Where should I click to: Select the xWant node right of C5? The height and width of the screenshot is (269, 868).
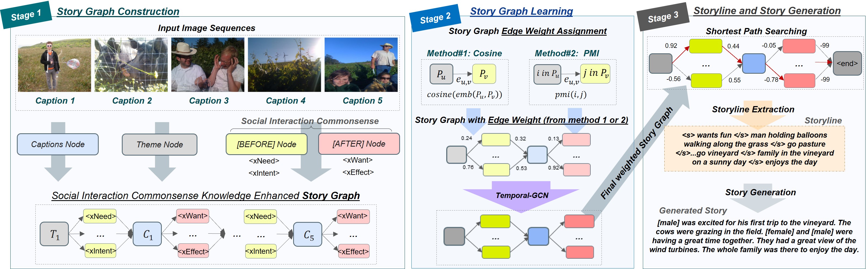353,216
